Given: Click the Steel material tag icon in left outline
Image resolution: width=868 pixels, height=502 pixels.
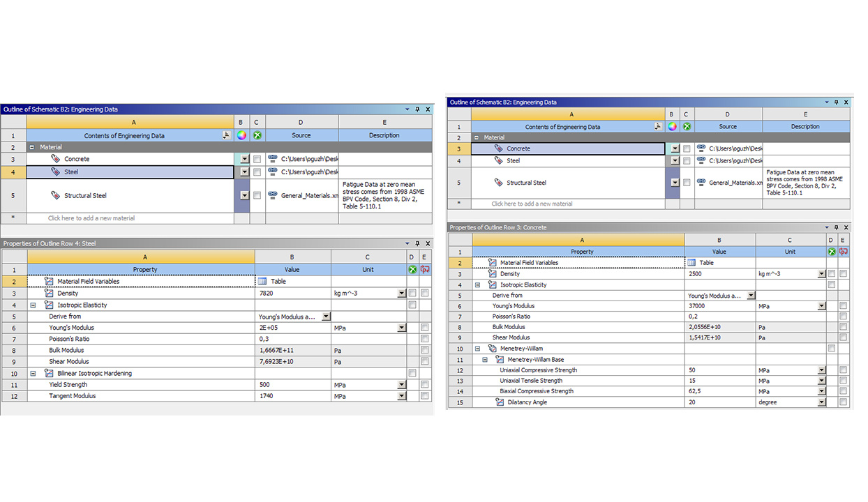Looking at the screenshot, I should [56, 172].
